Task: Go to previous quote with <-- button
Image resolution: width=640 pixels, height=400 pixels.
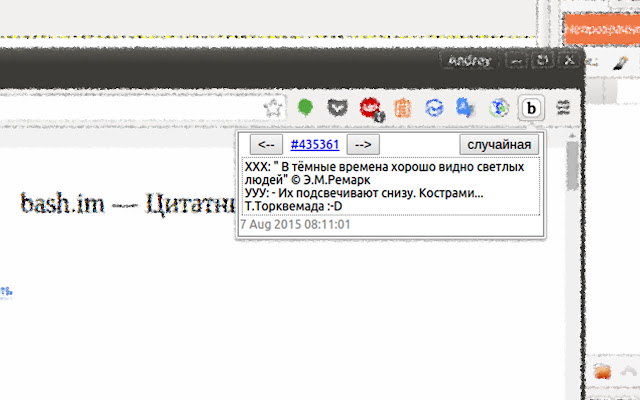Action: (266, 145)
